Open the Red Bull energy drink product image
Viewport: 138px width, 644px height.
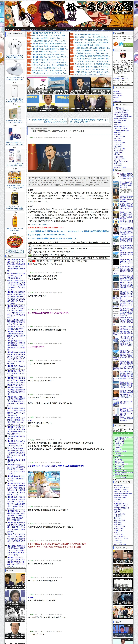click(15, 134)
